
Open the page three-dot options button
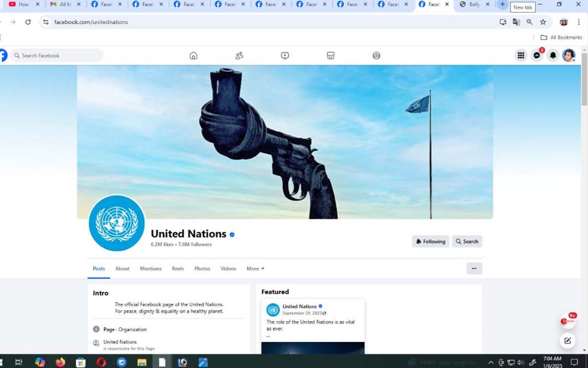pos(474,269)
